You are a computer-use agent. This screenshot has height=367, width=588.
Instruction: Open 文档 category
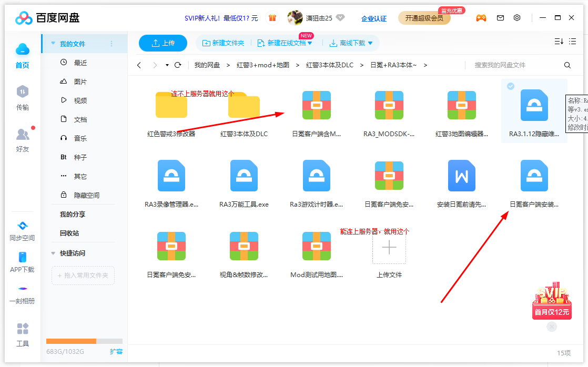(x=80, y=119)
